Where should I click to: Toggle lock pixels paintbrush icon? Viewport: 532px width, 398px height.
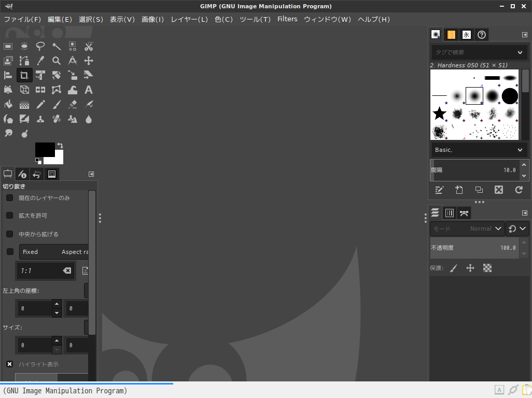coord(454,268)
